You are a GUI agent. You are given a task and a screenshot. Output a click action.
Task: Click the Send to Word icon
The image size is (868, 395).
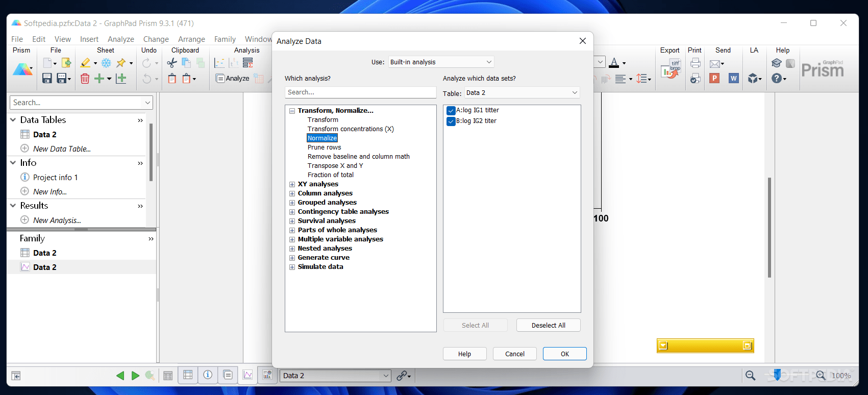point(734,78)
